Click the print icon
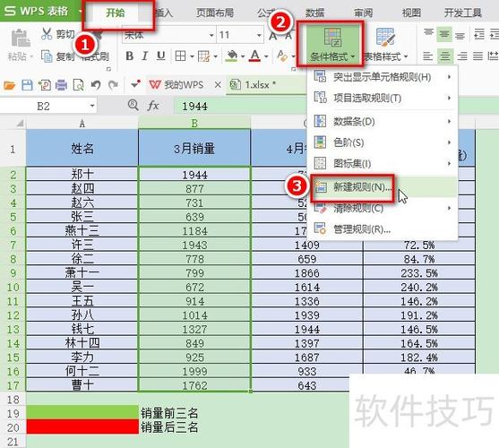 point(61,85)
